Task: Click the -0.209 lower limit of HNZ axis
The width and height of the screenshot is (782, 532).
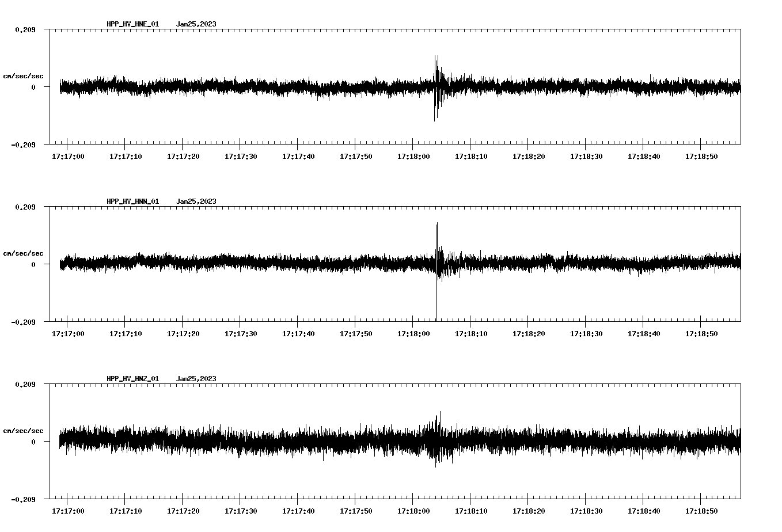Action: [23, 499]
